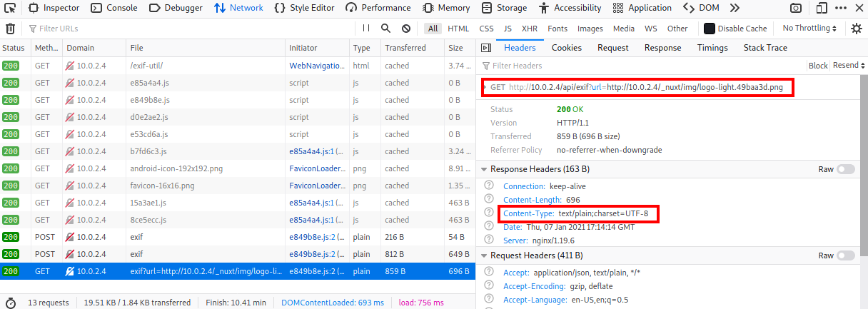Enable the Disable Cache checkbox
868x309 pixels.
(x=710, y=29)
